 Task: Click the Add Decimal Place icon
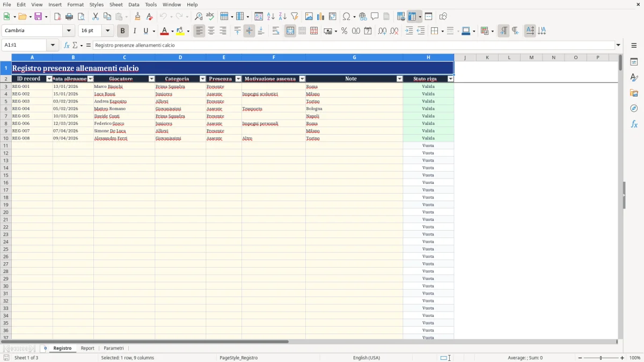coord(382,31)
